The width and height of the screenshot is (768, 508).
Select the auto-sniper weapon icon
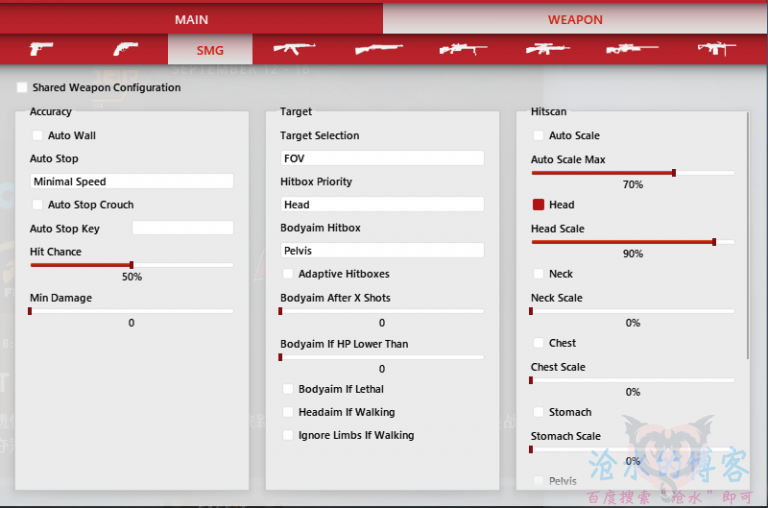pyautogui.click(x=547, y=49)
